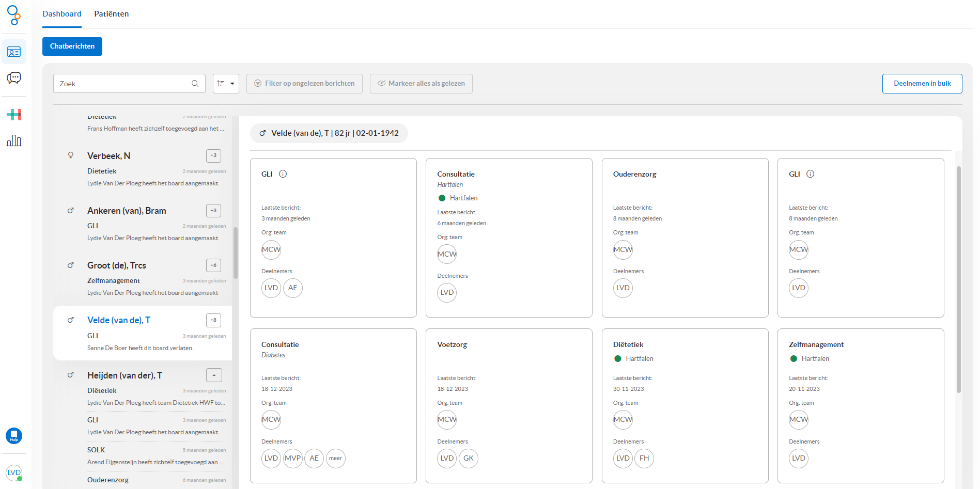
Task: Click the blue Help icon
Action: click(14, 436)
